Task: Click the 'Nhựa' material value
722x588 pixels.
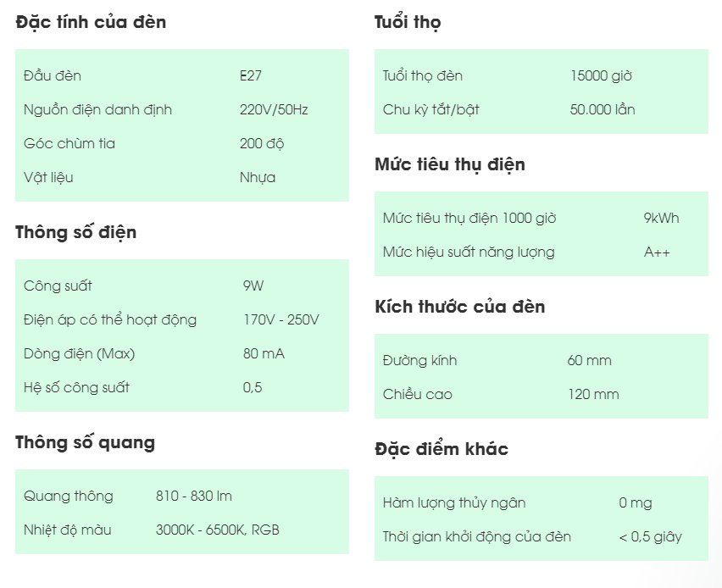Action: [x=258, y=177]
